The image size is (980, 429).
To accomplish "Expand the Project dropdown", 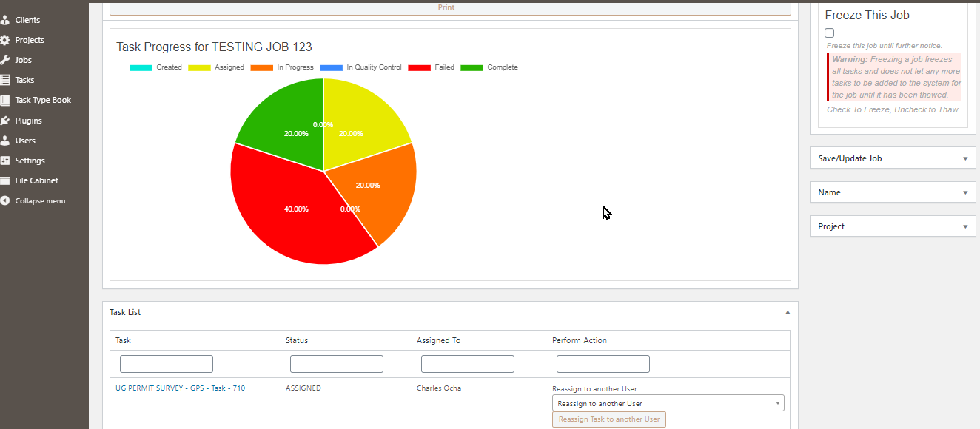I will [x=893, y=226].
